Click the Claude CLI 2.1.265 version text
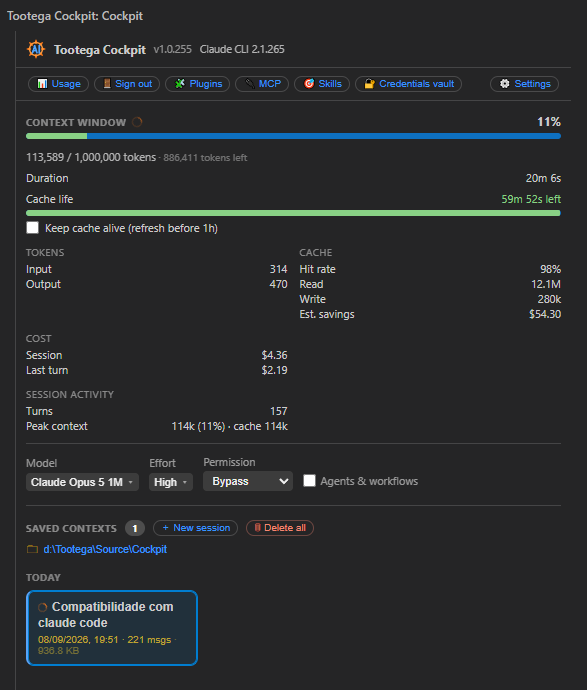This screenshot has width=587, height=690. [x=242, y=49]
